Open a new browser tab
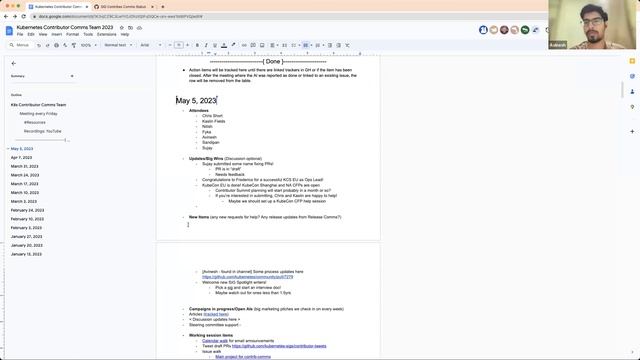The image size is (640, 360). 163,7
